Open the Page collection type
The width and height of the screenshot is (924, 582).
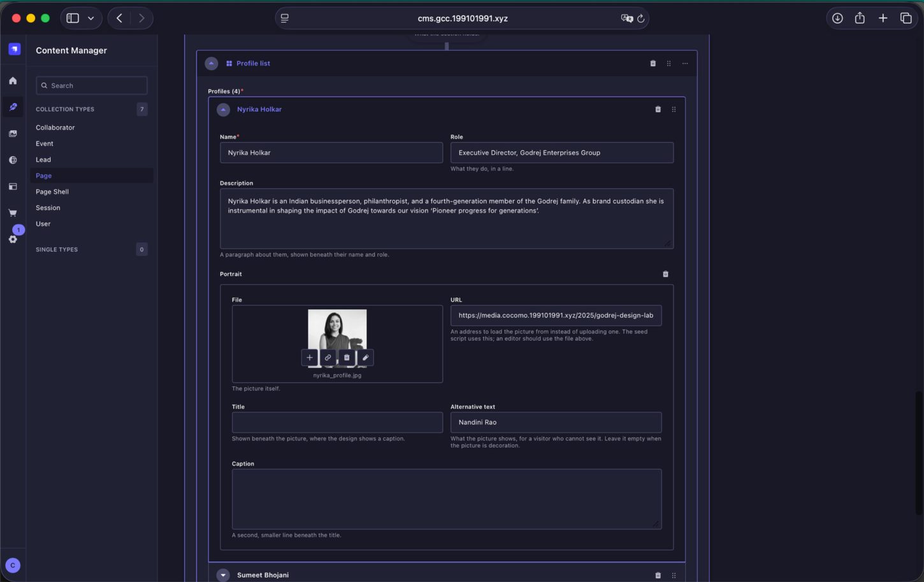pyautogui.click(x=92, y=175)
